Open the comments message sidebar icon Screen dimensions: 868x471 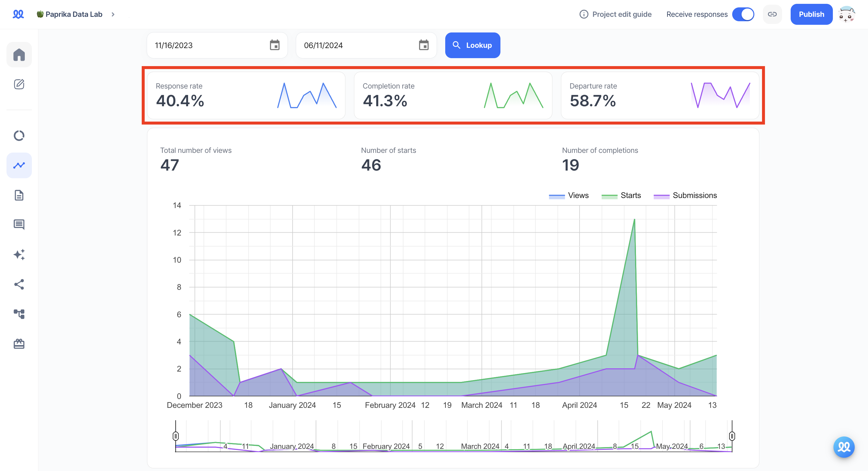[x=19, y=224]
